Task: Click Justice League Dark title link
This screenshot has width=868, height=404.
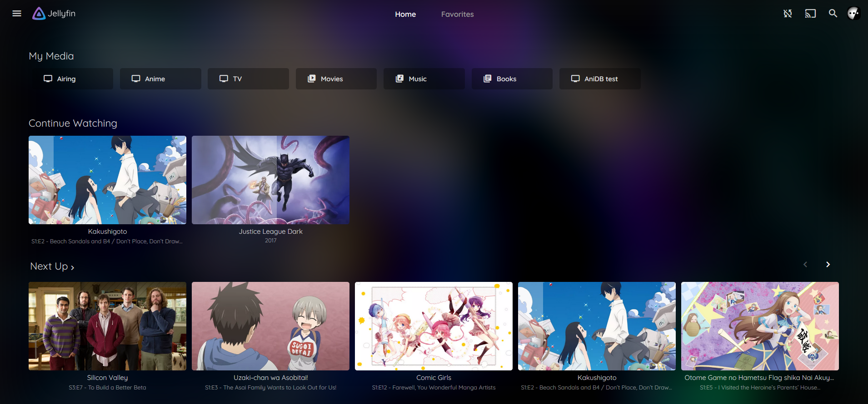Action: pyautogui.click(x=270, y=232)
